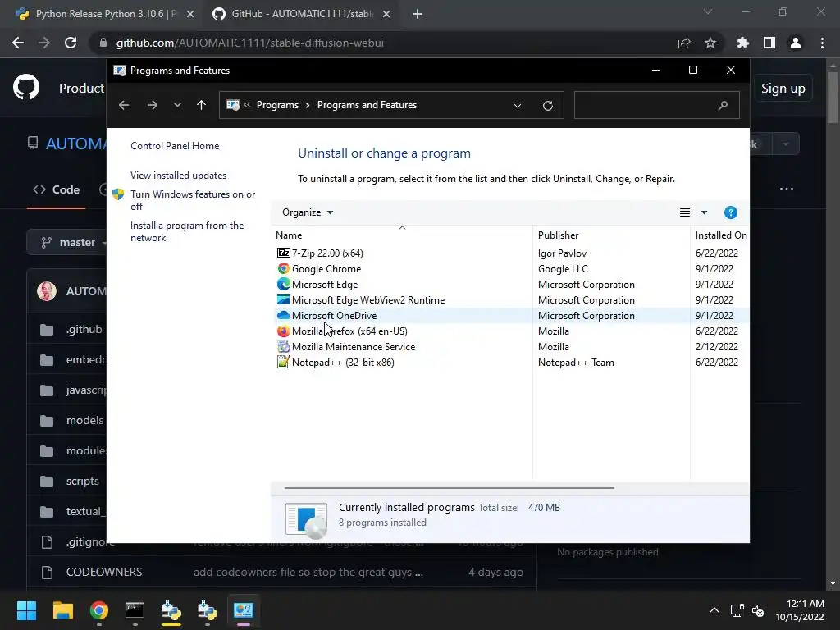Image resolution: width=840 pixels, height=630 pixels.
Task: Expand the address bar history dropdown
Action: click(x=518, y=106)
